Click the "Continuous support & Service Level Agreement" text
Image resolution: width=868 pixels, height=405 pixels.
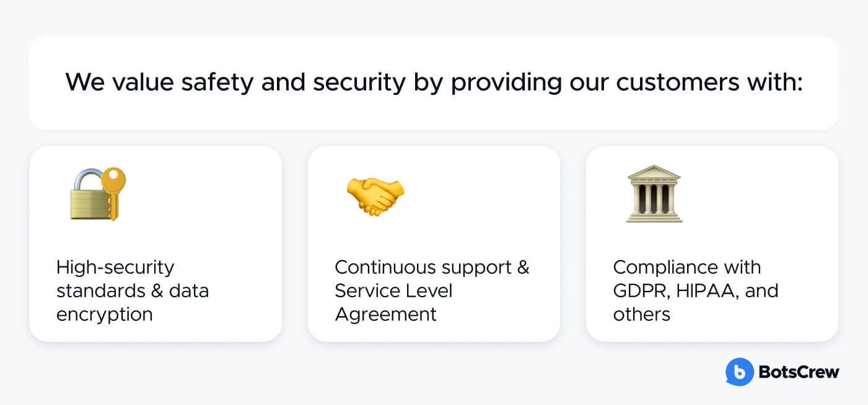tap(432, 290)
